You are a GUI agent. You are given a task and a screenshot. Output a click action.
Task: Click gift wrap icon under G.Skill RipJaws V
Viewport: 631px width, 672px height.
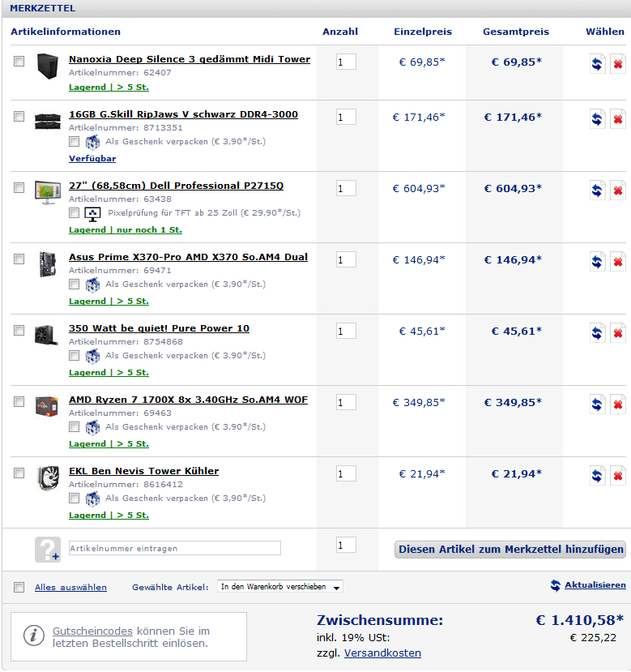coord(92,142)
